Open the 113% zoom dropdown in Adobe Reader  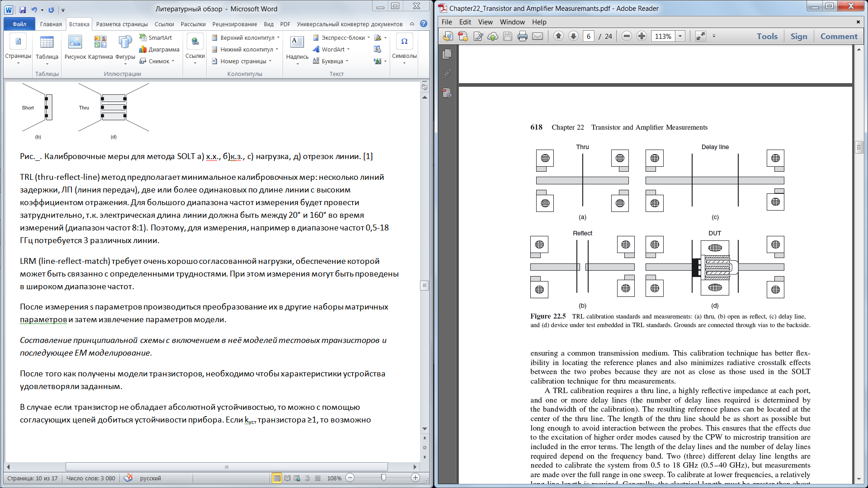[680, 36]
